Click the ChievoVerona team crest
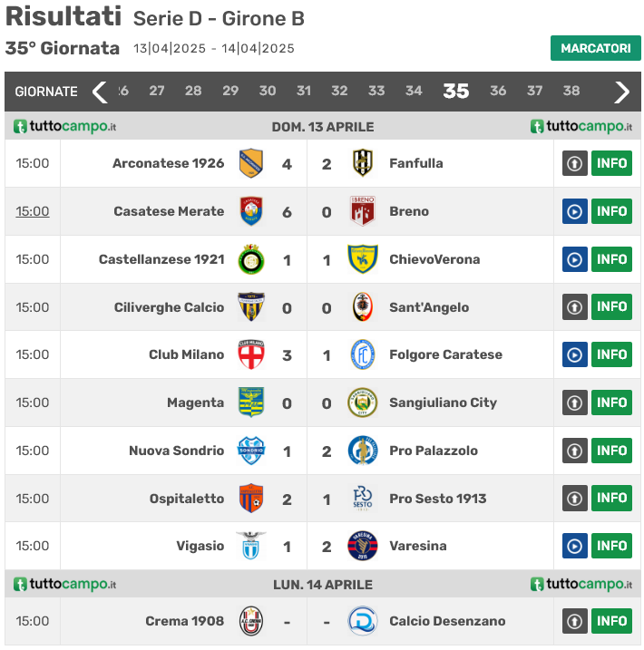 pos(363,259)
